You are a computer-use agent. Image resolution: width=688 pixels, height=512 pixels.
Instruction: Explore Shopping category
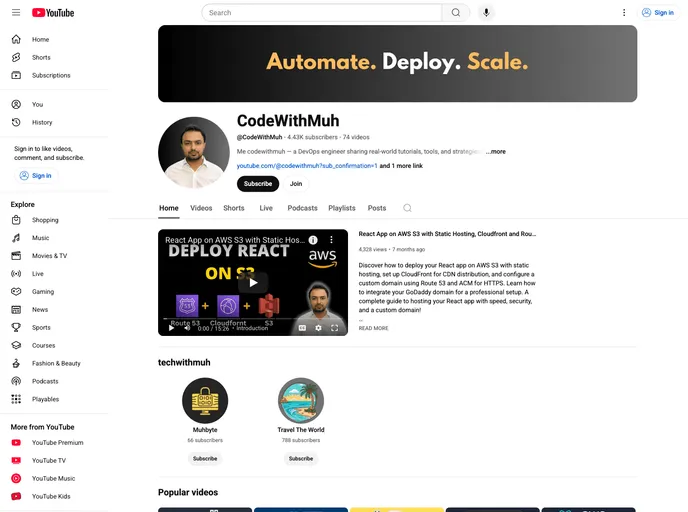(x=54, y=220)
